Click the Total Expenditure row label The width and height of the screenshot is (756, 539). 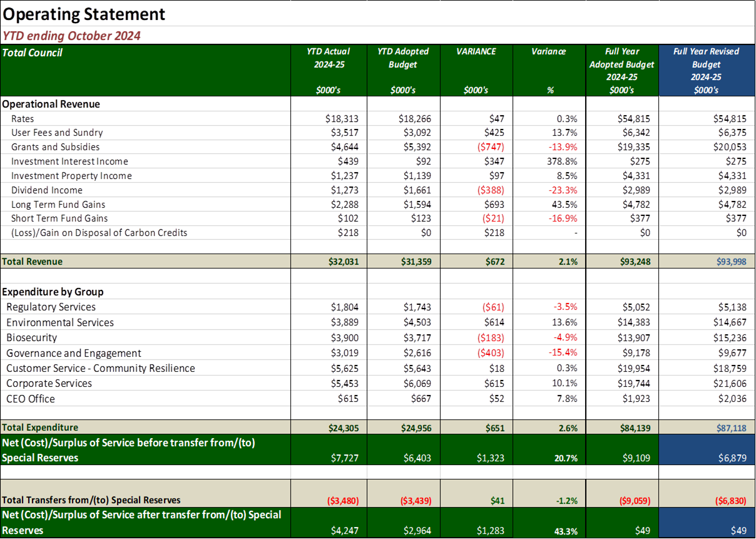coord(40,428)
